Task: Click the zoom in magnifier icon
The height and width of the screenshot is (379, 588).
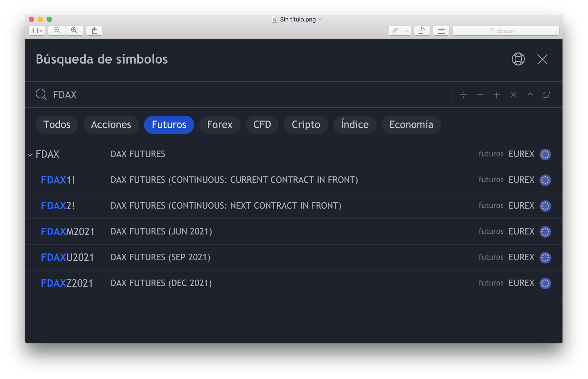Action: click(x=74, y=30)
